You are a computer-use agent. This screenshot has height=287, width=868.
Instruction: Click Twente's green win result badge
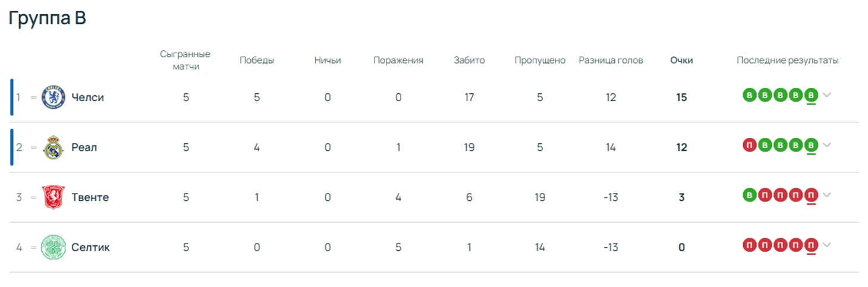pos(750,195)
